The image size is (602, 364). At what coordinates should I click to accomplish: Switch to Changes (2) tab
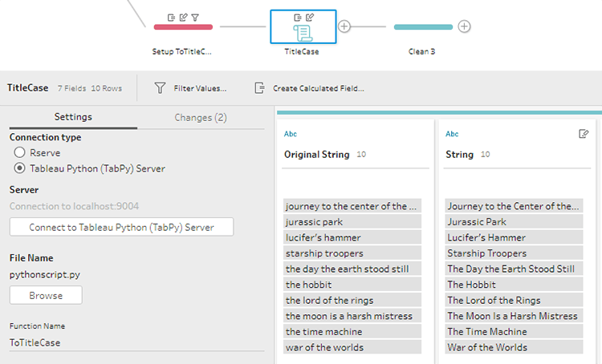[201, 117]
